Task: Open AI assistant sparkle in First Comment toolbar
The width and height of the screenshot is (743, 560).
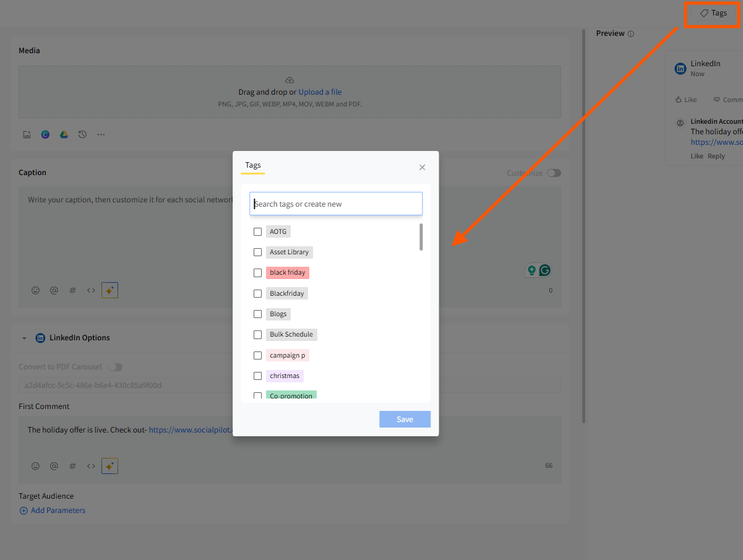Action: coord(110,466)
